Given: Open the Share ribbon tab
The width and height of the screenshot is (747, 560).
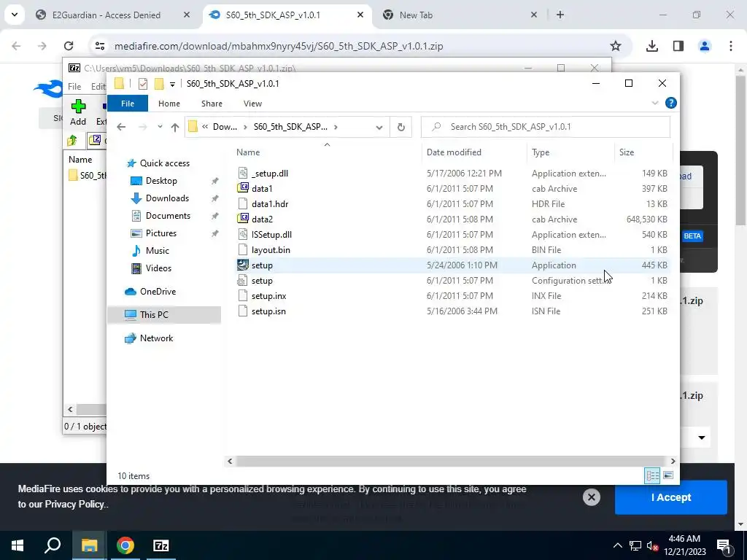Looking at the screenshot, I should pyautogui.click(x=212, y=104).
